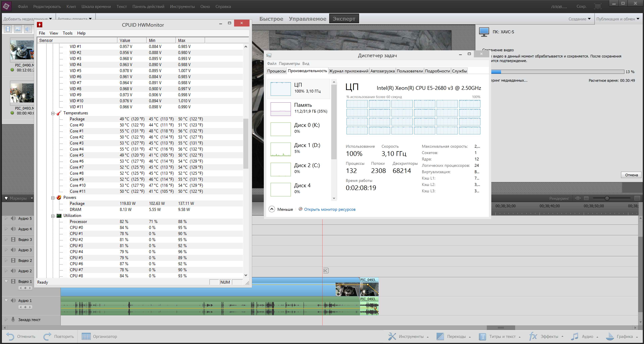This screenshot has height=344, width=644.
Task: Select the PIC_0490 media thumbnail
Action: tap(22, 50)
